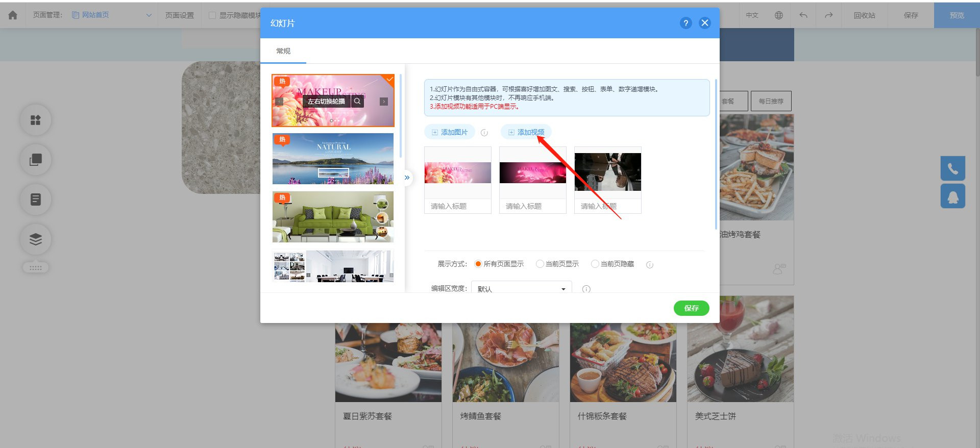Click info icon beside display mode options

click(x=650, y=264)
